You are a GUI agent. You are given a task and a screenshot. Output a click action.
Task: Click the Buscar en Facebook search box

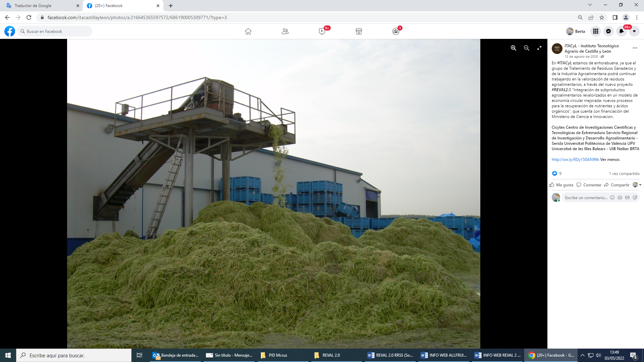point(55,31)
